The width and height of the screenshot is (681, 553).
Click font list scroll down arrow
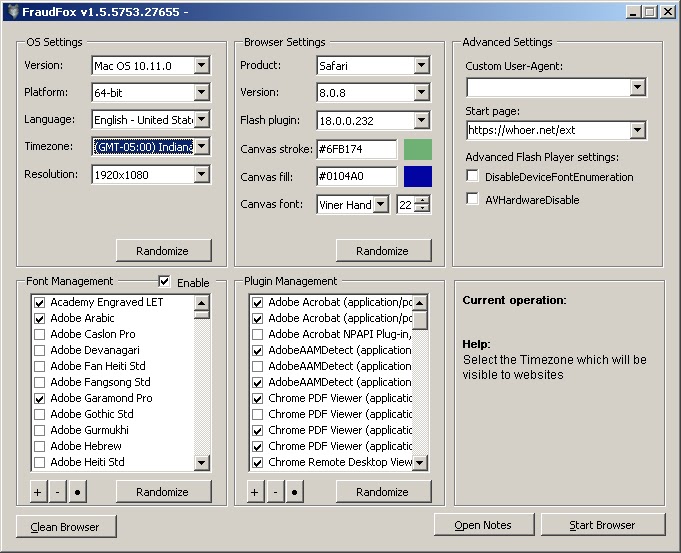tap(202, 462)
